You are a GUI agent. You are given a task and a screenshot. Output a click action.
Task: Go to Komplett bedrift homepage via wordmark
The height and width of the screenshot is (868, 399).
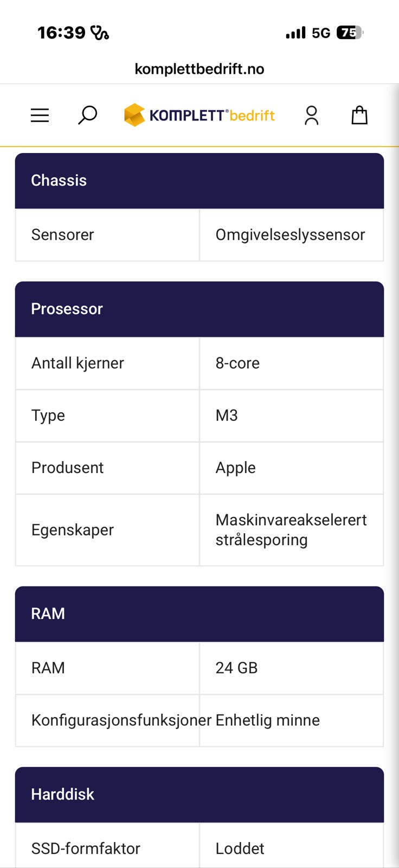pyautogui.click(x=212, y=116)
